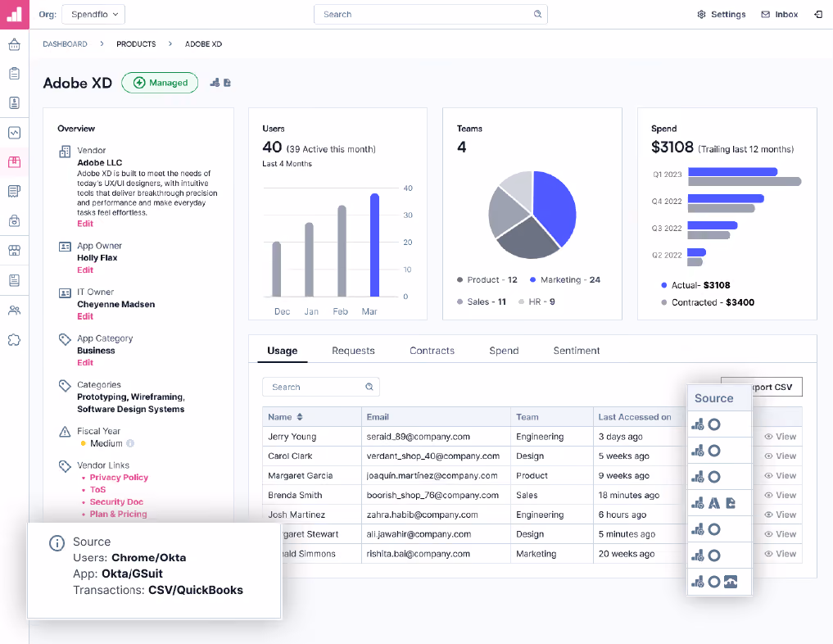This screenshot has height=644, width=833.
Task: Open the dollar invoice sidebar icon
Action: pyautogui.click(x=15, y=102)
